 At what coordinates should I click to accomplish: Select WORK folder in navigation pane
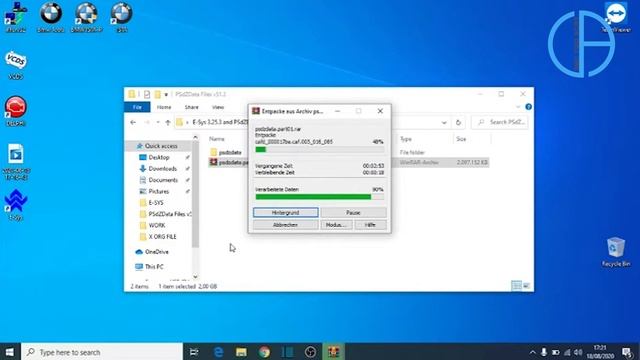156,225
